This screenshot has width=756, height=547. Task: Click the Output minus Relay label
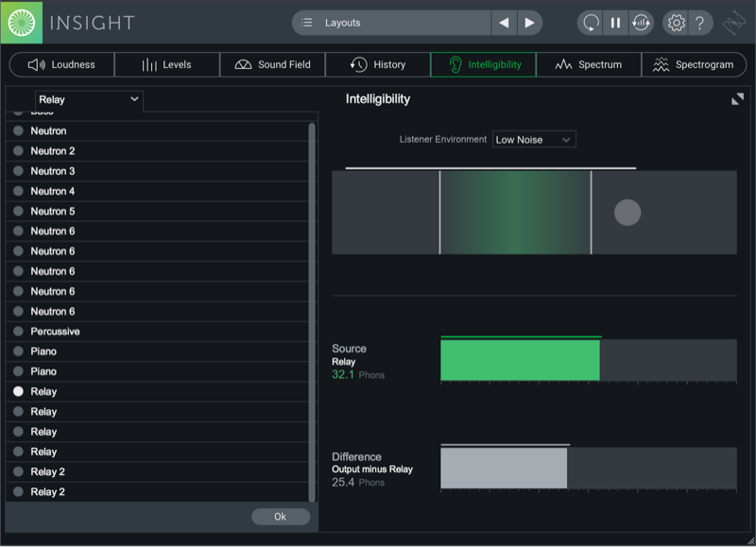pos(372,469)
